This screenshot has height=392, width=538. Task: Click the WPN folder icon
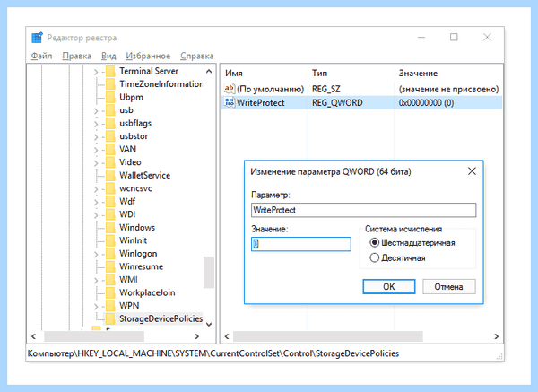click(x=110, y=306)
